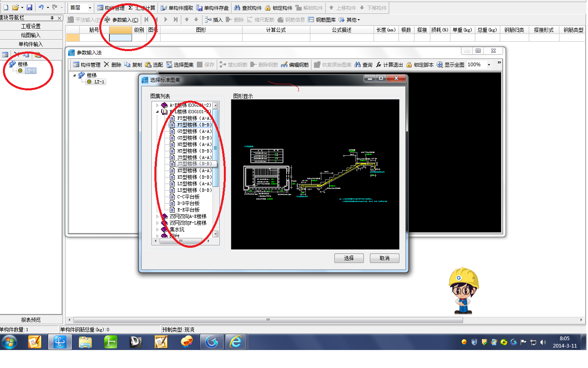Screen dimensions: 588x368
Task: Click 选择 button in atlas dialog
Action: click(x=349, y=258)
